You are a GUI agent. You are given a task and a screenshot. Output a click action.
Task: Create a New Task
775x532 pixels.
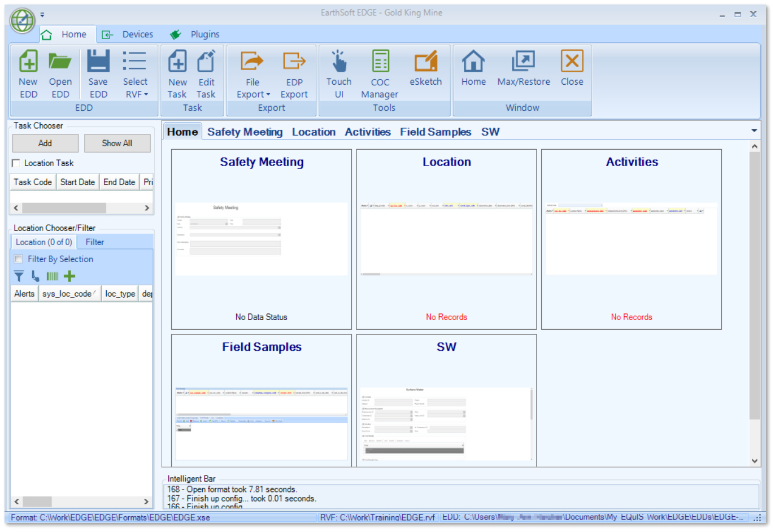(x=177, y=75)
